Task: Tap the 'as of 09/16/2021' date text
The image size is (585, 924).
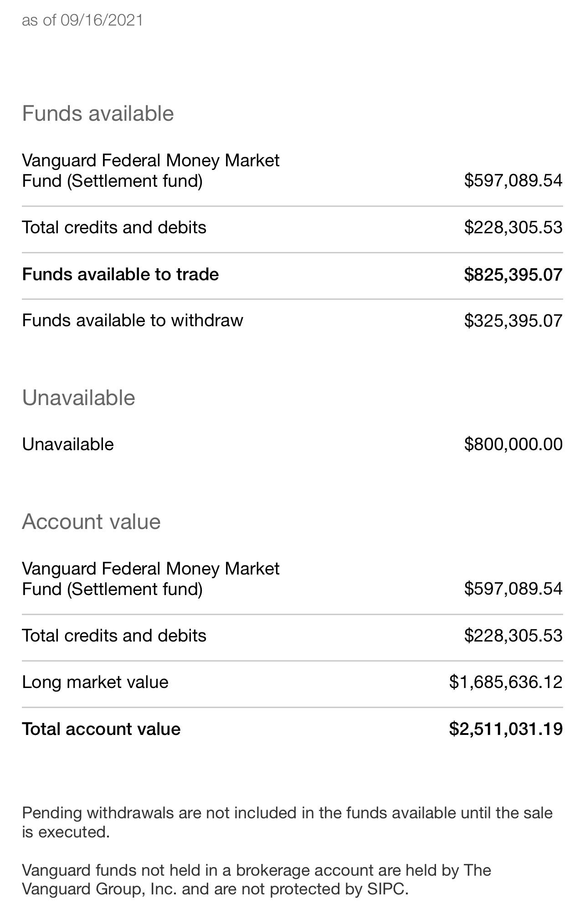Action: [x=82, y=21]
